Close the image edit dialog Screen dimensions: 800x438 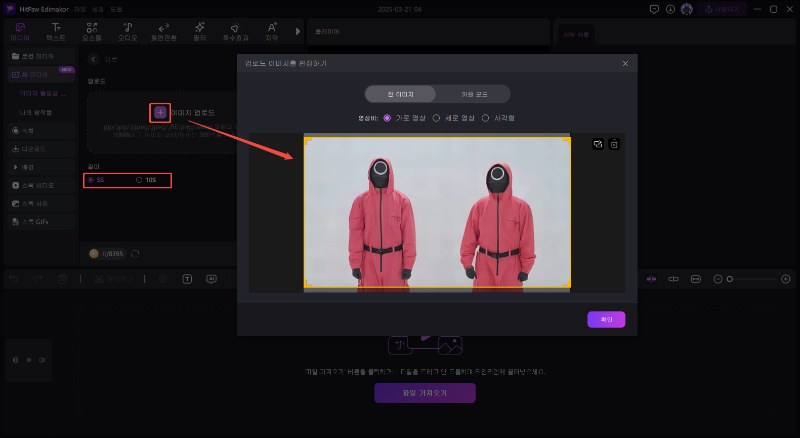(626, 63)
